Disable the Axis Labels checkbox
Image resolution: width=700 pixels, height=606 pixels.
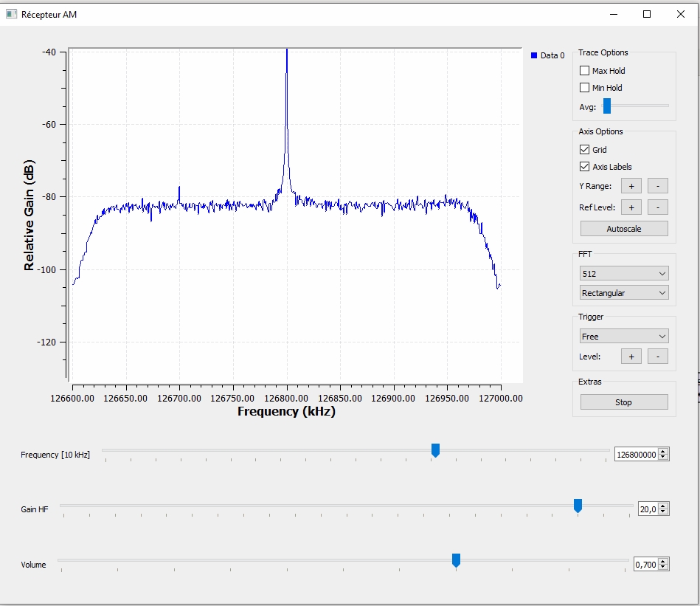[585, 167]
